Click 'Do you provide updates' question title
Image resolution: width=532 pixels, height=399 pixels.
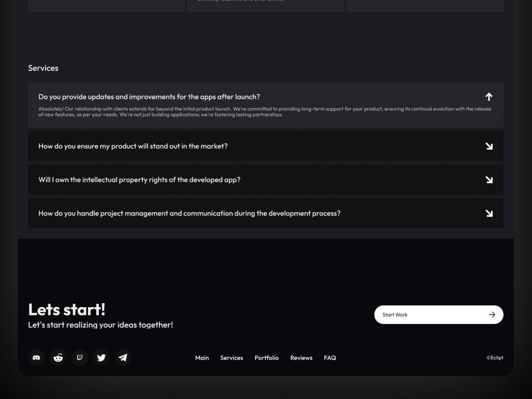[x=149, y=97]
